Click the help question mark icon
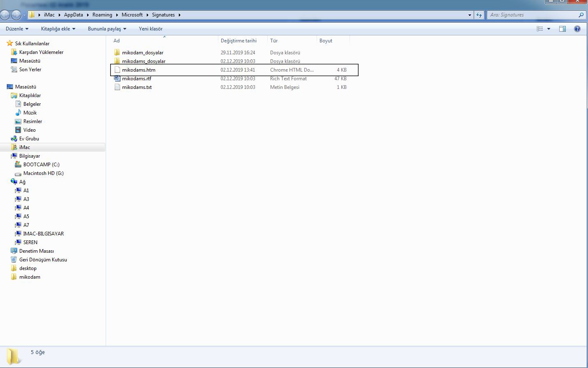Viewport: 588px width, 368px height. point(577,29)
